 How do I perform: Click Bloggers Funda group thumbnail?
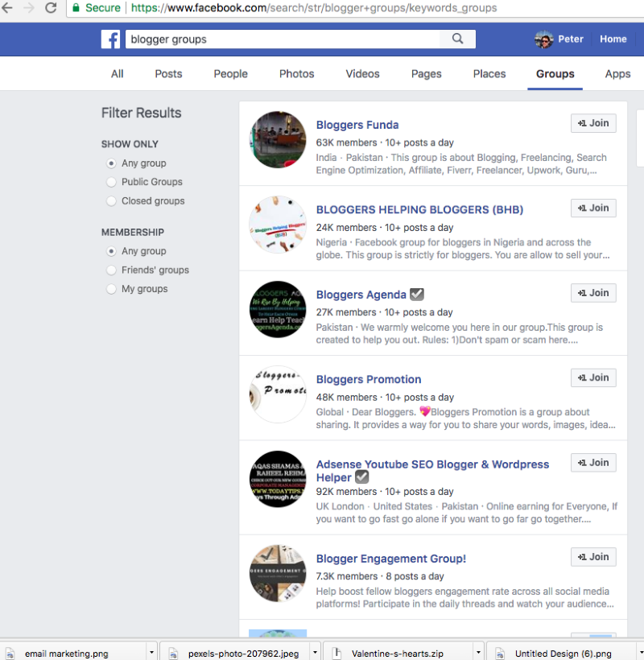278,140
